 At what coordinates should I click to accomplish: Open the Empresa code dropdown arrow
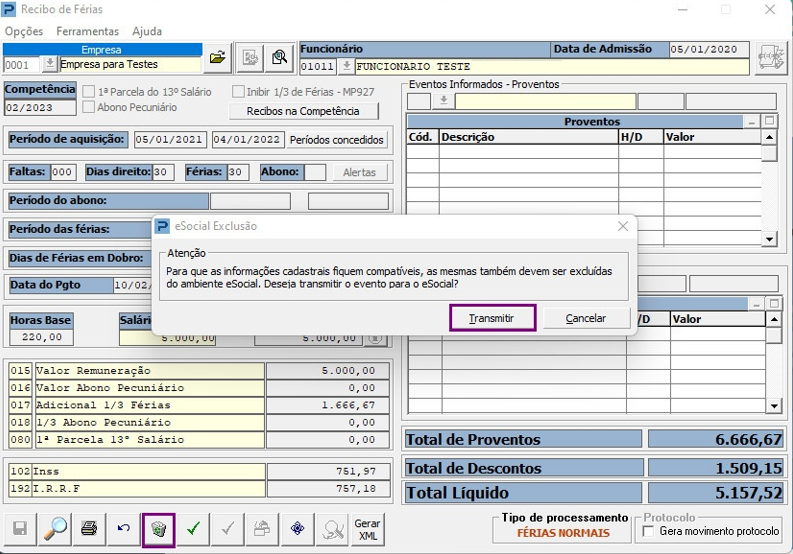click(50, 64)
